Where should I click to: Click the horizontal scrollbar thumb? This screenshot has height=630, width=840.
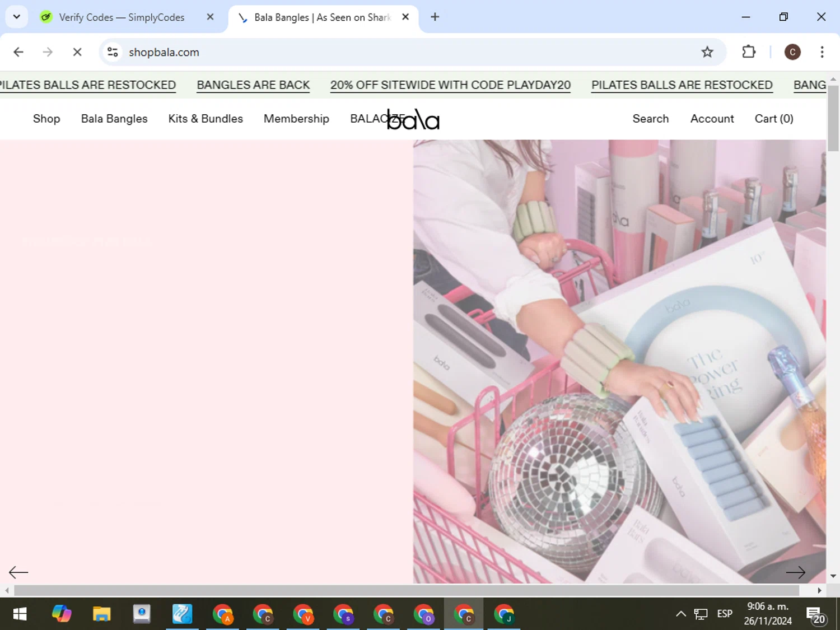[407, 590]
